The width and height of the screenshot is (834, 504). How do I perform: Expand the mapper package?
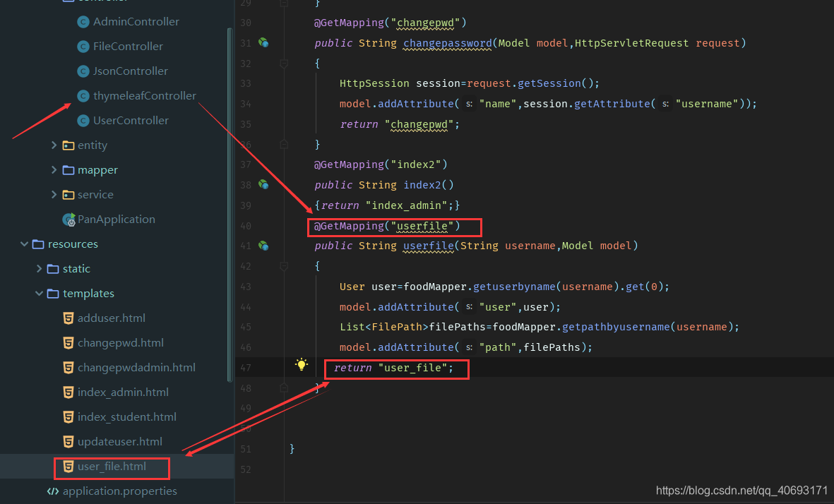point(54,170)
